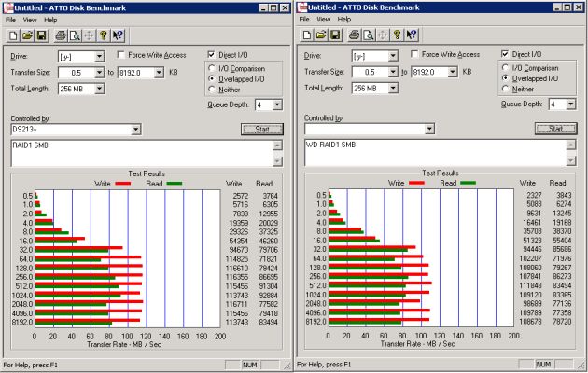
Task: Open DS213+ Controlled by dropdown
Action: click(135, 130)
